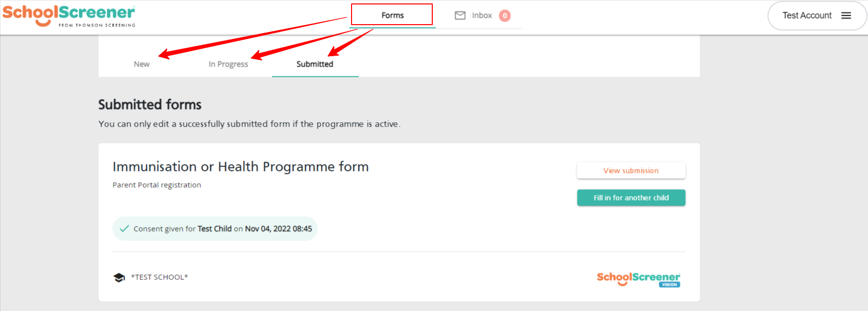
Task: Switch to the New forms tab
Action: pos(142,64)
